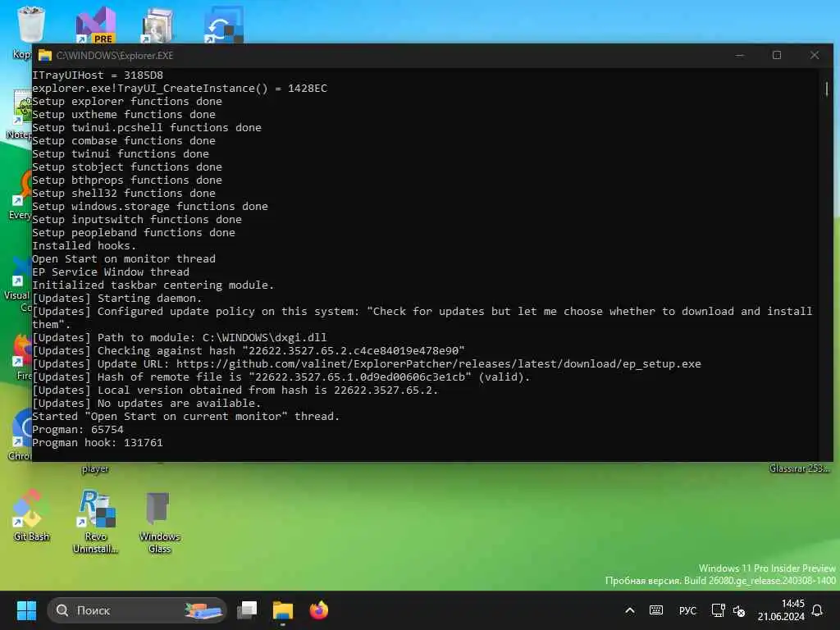
Task: Click the Windows Start button
Action: [26, 610]
